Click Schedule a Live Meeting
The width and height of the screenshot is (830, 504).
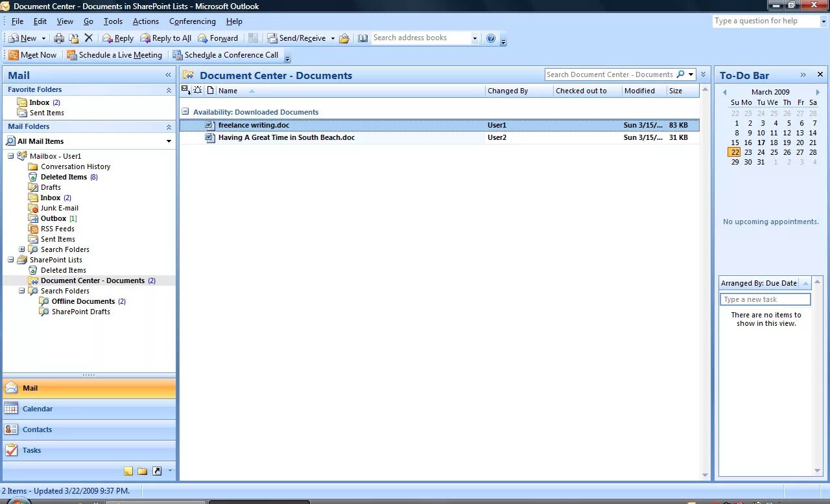click(x=114, y=55)
